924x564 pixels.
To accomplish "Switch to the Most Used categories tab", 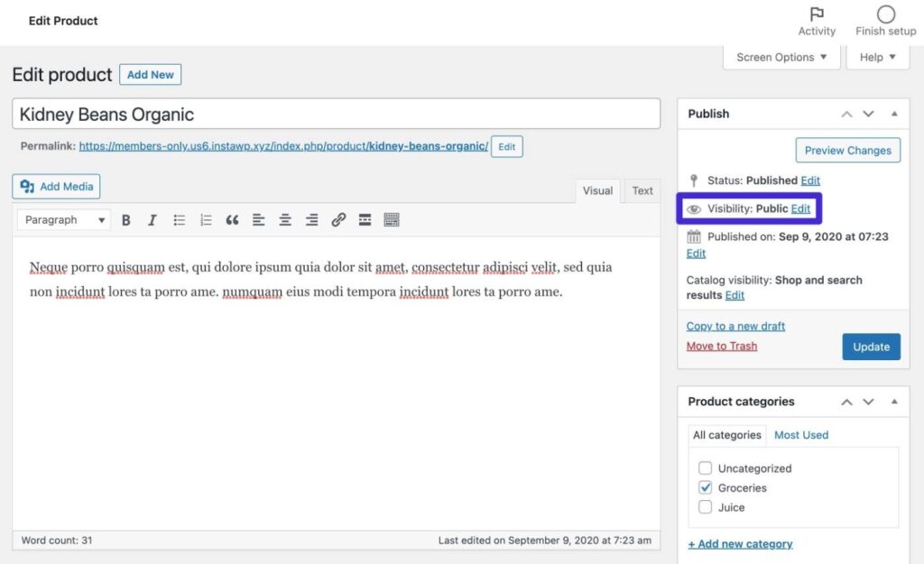I will pyautogui.click(x=801, y=435).
